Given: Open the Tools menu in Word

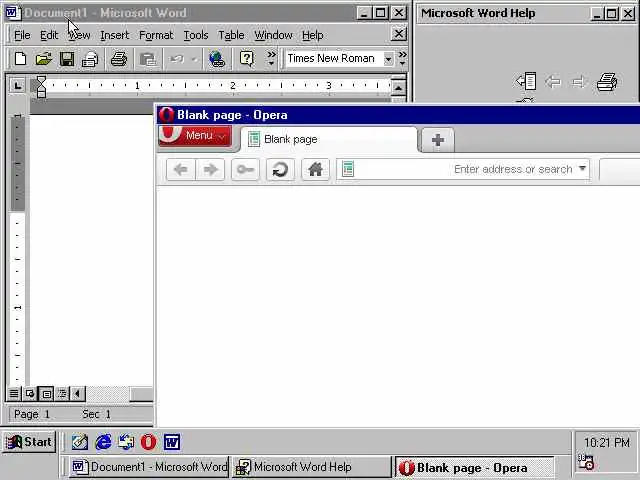Looking at the screenshot, I should pos(196,36).
